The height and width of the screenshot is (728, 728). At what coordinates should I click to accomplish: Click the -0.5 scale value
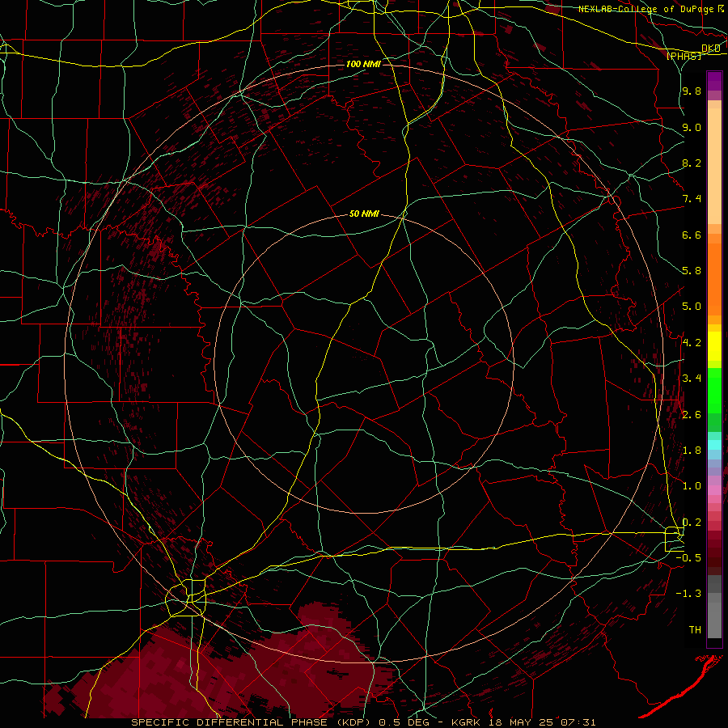click(688, 558)
